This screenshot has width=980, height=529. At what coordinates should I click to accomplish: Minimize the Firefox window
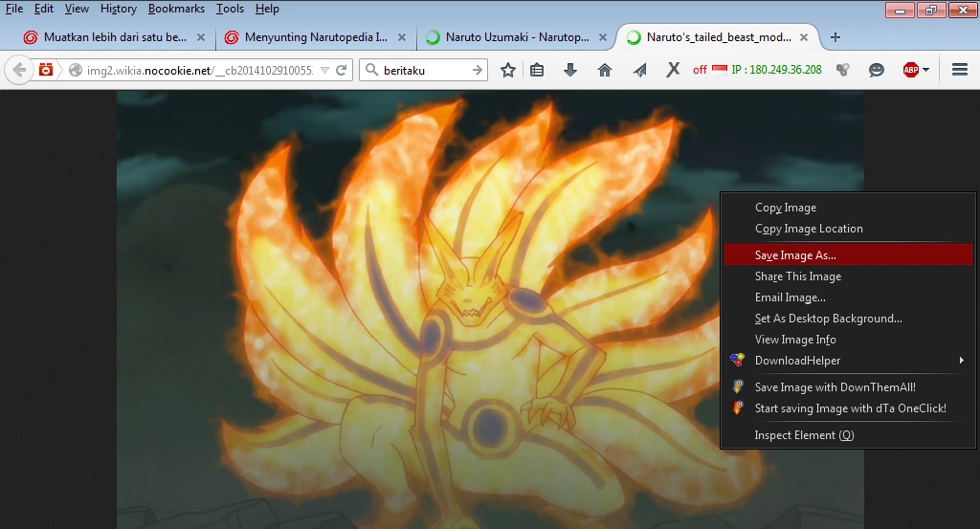pyautogui.click(x=900, y=10)
